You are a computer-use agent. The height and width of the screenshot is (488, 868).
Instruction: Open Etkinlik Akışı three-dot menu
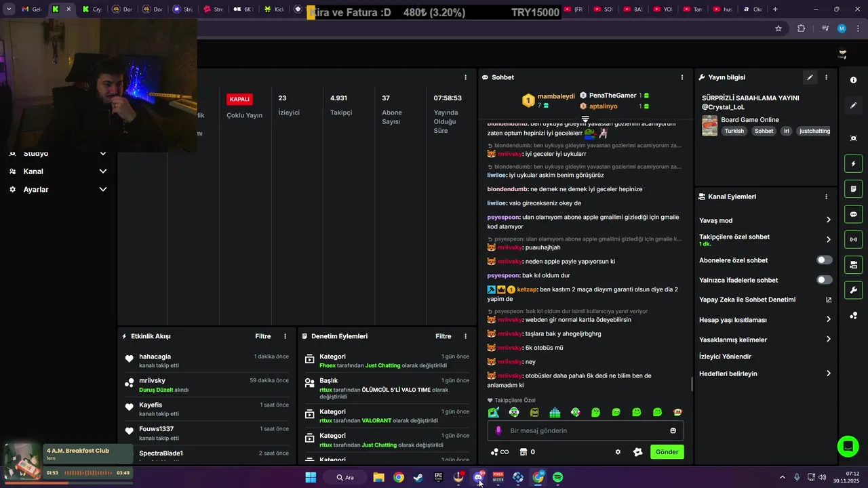pos(285,336)
